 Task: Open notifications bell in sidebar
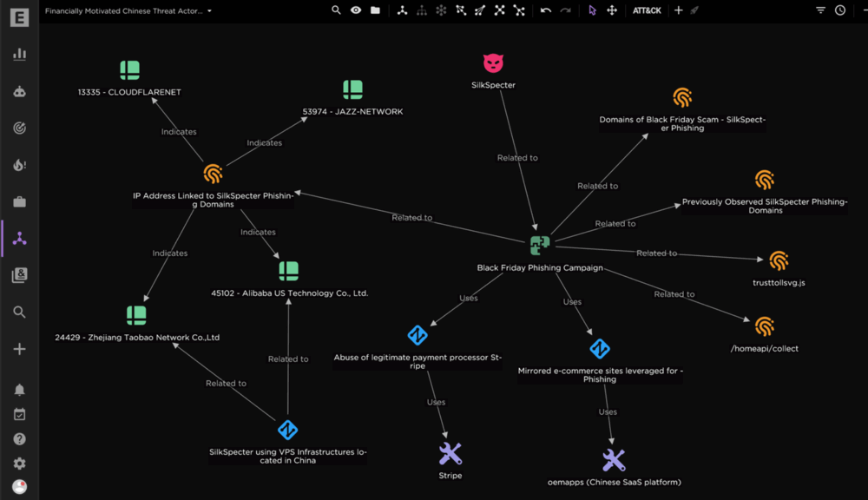click(19, 390)
